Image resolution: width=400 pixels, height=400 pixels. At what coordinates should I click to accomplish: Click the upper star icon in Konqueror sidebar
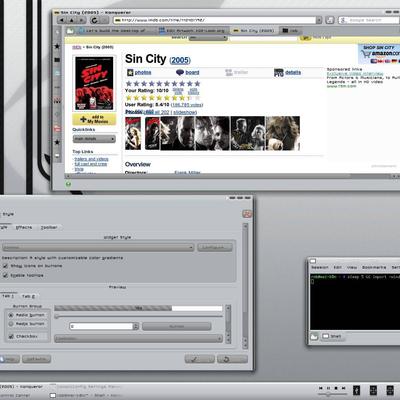(57, 46)
